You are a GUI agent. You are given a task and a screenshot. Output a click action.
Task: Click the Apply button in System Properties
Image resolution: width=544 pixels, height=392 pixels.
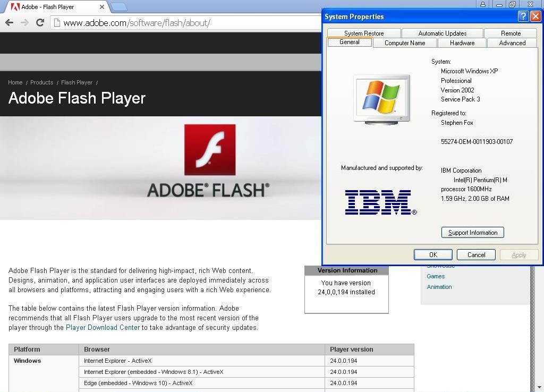[x=519, y=254]
